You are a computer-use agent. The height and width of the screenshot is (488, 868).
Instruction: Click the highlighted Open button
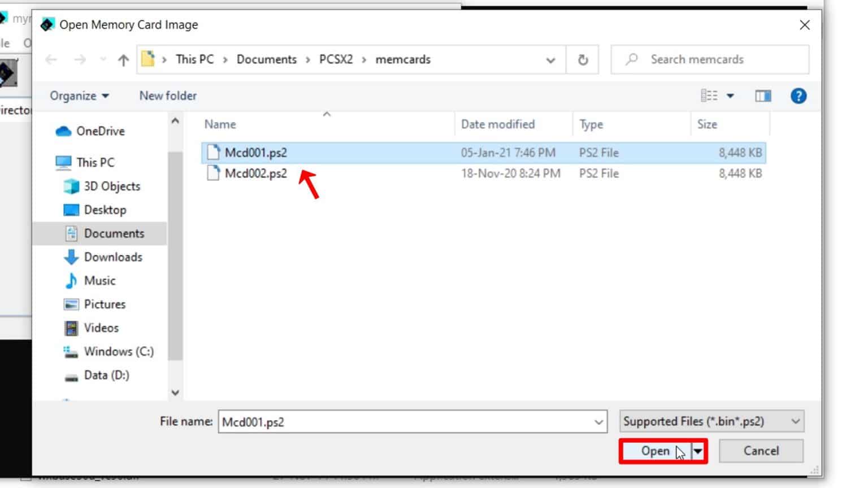[x=656, y=451]
